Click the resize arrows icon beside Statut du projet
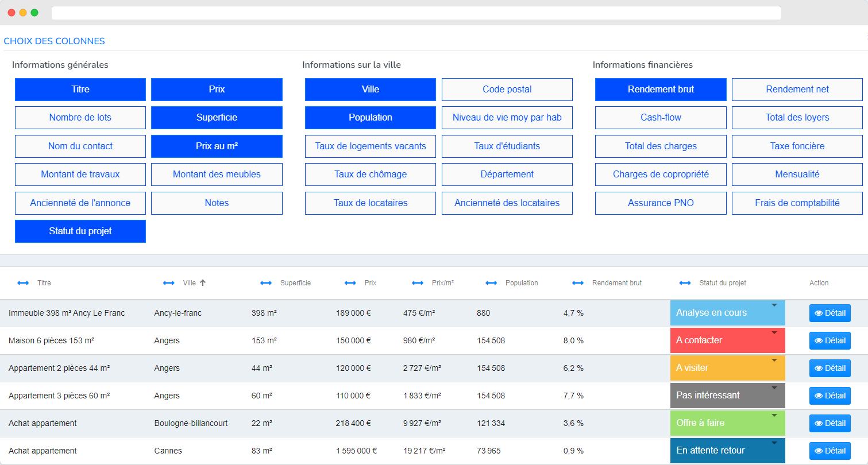 (685, 282)
